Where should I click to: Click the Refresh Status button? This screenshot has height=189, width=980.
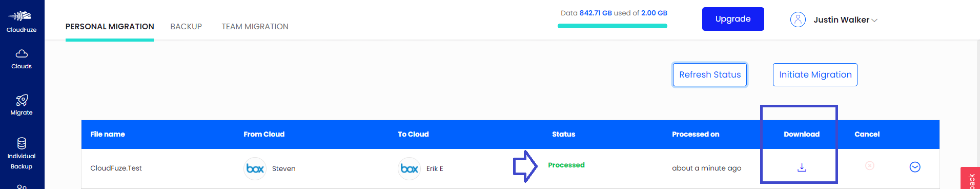[710, 75]
